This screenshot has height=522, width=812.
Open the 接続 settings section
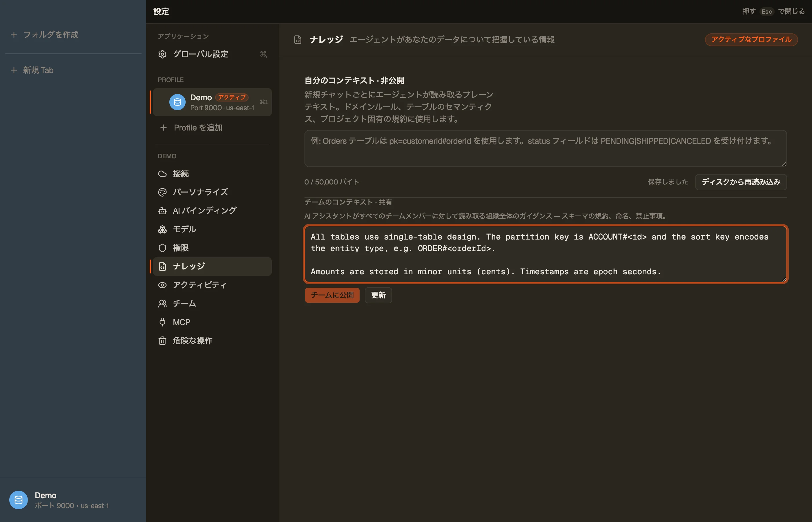click(212, 174)
